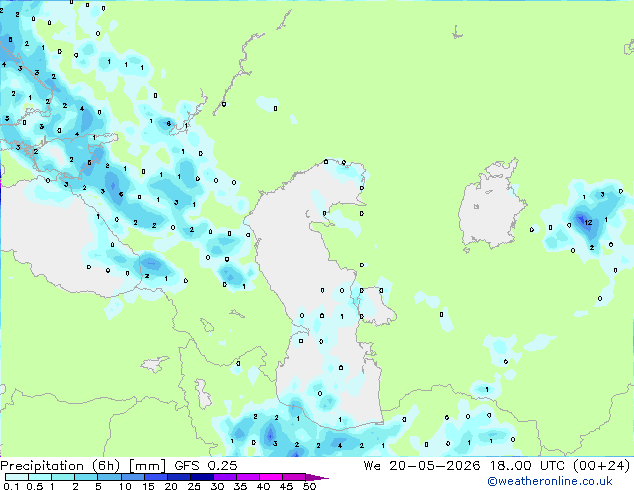The image size is (634, 490).
Task: Pick the legend swatch between 45 and 50
Action: tap(294, 477)
